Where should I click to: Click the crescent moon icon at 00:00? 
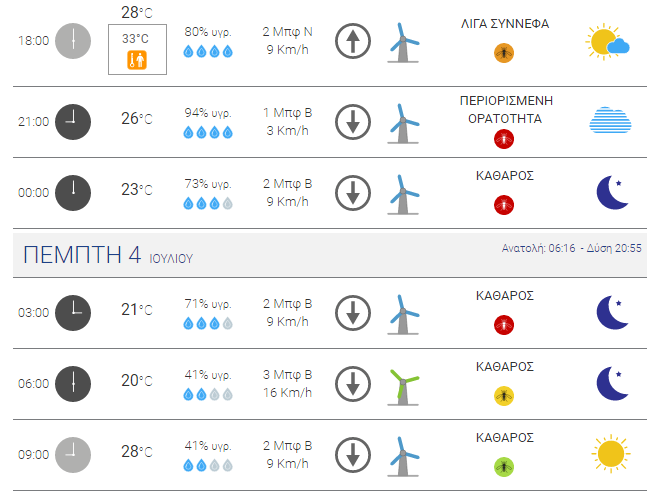[612, 192]
